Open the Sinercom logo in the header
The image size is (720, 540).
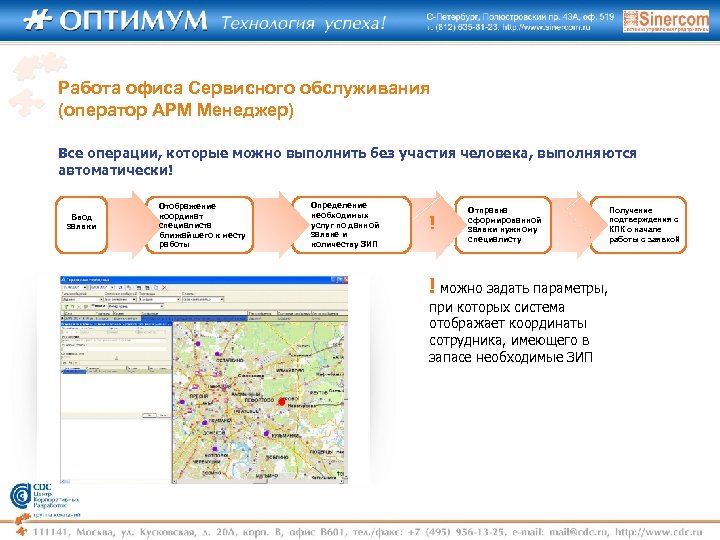(x=666, y=21)
